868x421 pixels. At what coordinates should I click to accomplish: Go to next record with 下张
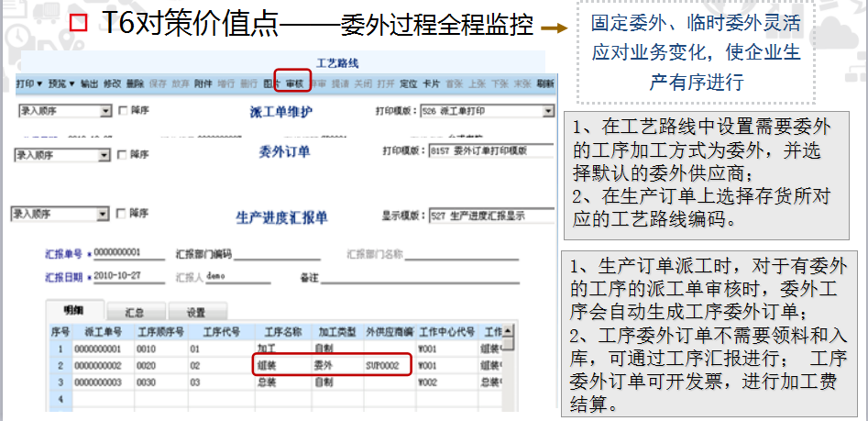click(x=500, y=84)
